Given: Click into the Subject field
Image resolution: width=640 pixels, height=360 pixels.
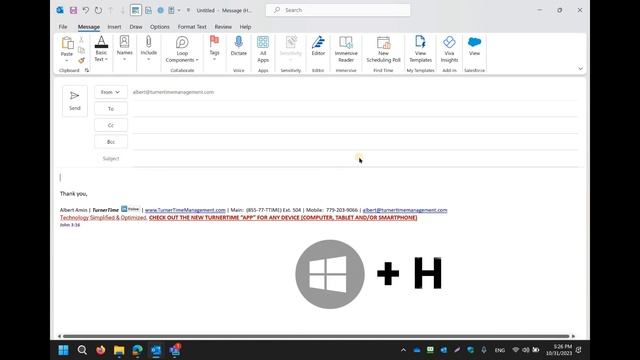Looking at the screenshot, I should (x=355, y=158).
